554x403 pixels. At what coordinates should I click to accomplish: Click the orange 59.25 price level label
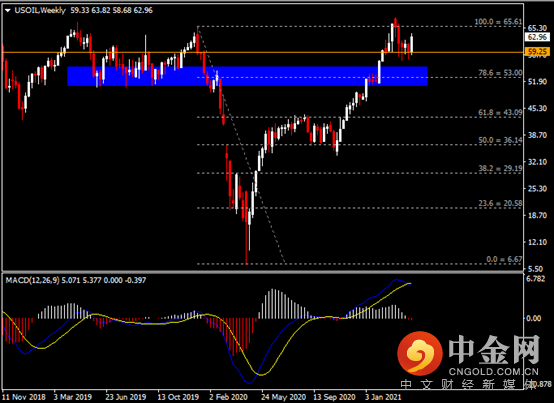point(537,52)
